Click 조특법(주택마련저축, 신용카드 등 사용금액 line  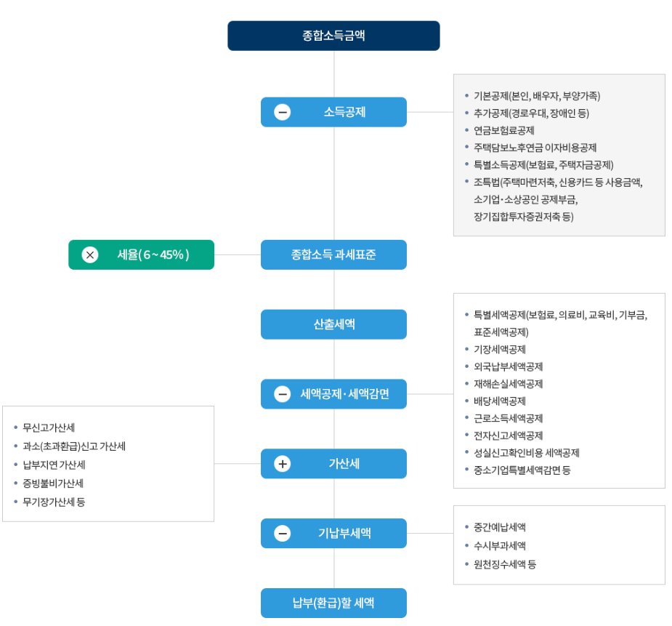point(558,182)
